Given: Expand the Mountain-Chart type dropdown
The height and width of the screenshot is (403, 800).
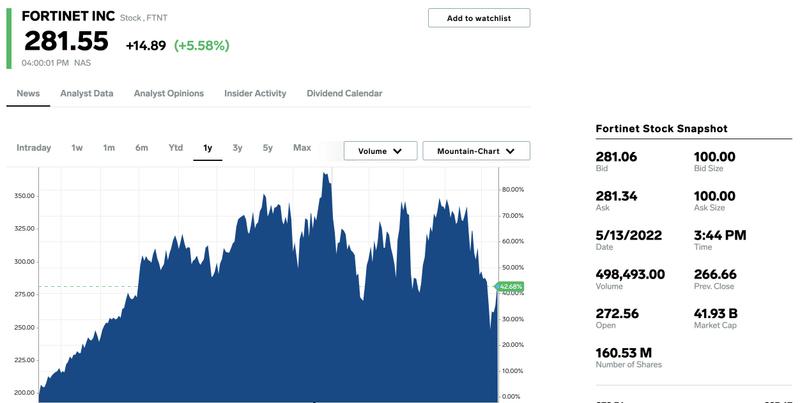Looking at the screenshot, I should (x=476, y=151).
